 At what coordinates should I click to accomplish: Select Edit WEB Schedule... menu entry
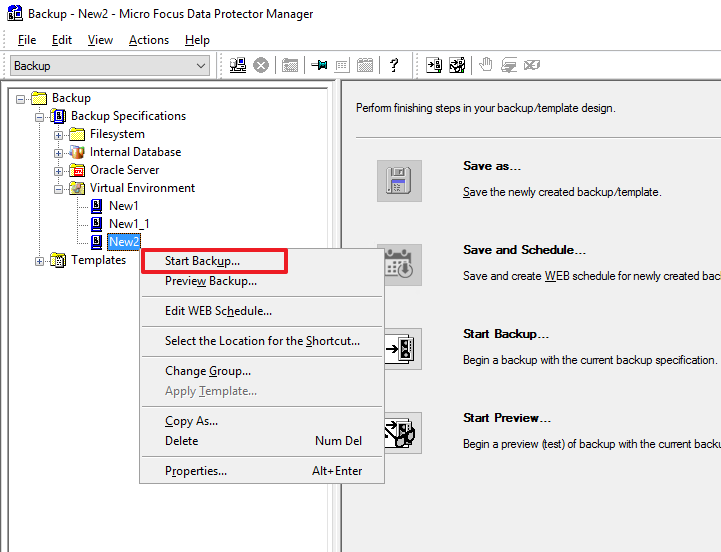pyautogui.click(x=262, y=311)
